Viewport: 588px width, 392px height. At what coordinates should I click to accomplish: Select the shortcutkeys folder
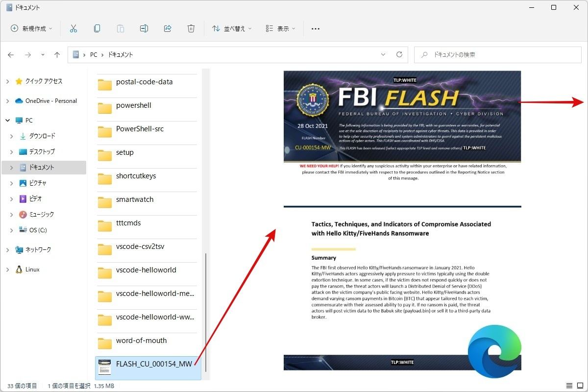(x=147, y=178)
